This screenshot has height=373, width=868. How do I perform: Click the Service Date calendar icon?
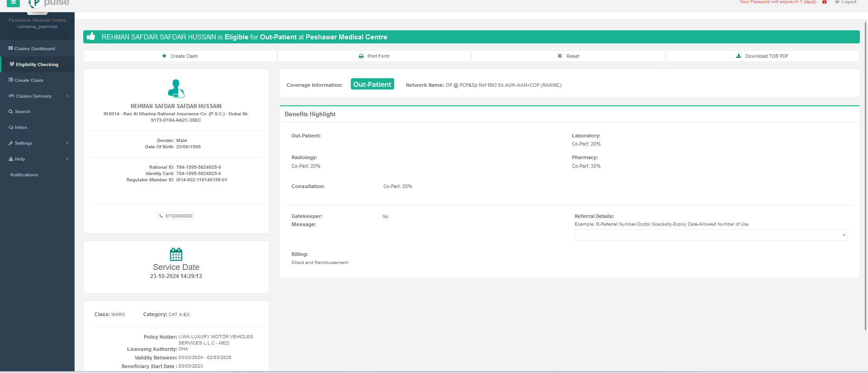176,254
